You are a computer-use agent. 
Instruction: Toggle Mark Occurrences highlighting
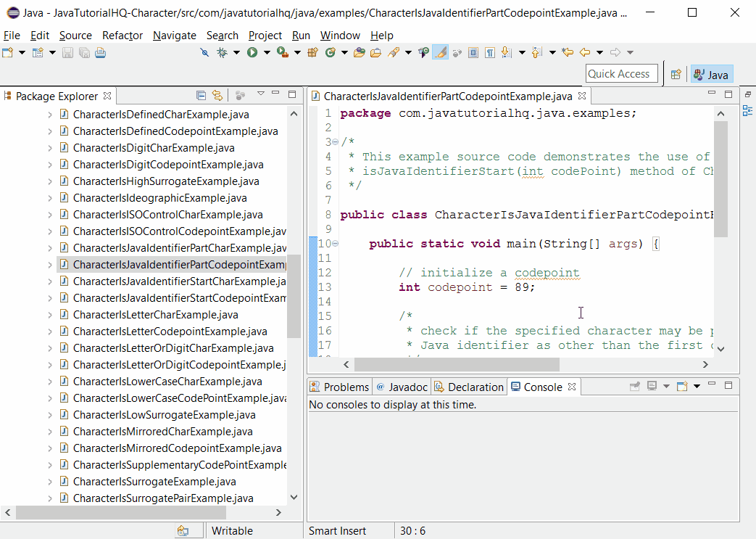click(441, 52)
